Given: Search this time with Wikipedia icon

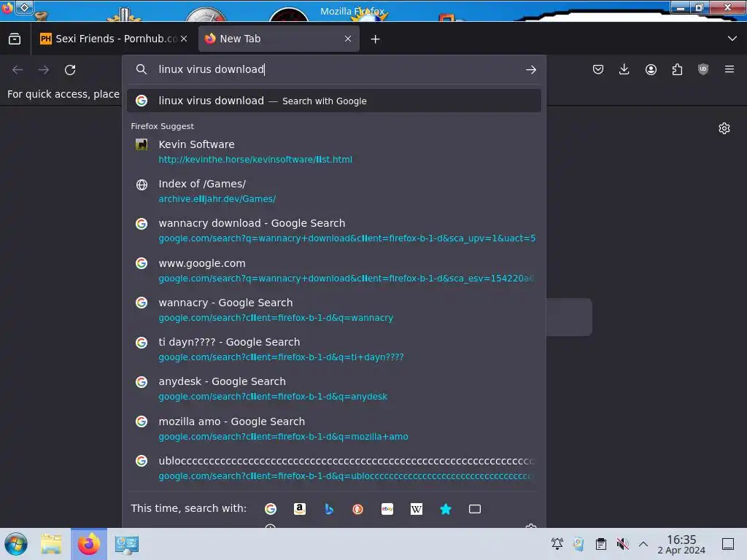Looking at the screenshot, I should pyautogui.click(x=417, y=509).
